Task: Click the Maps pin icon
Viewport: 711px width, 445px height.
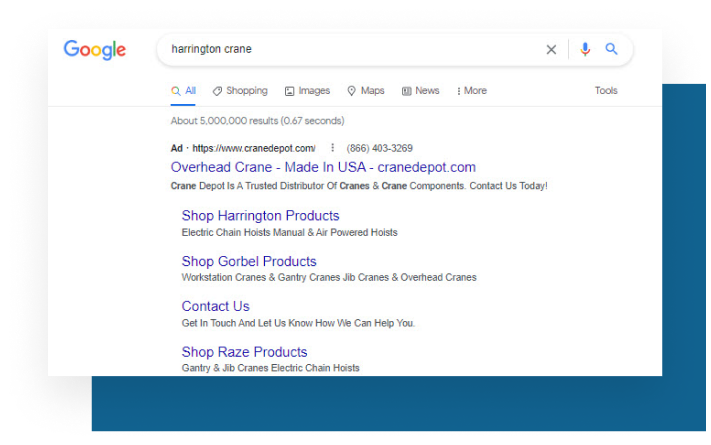Action: click(x=351, y=91)
